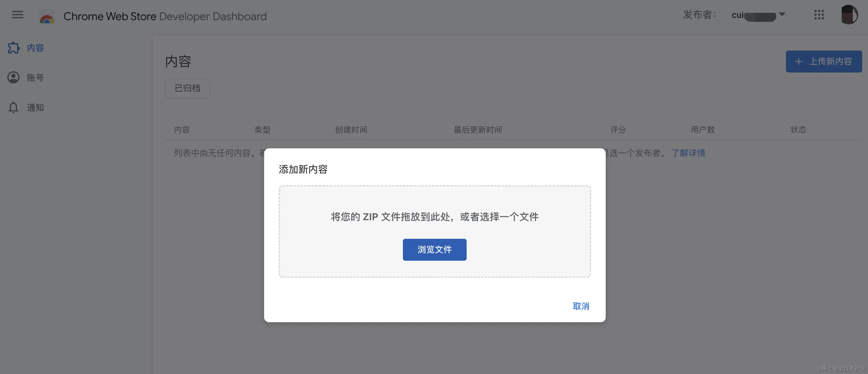Toggle the 已归档 filter chip
The height and width of the screenshot is (374, 868).
(x=187, y=88)
